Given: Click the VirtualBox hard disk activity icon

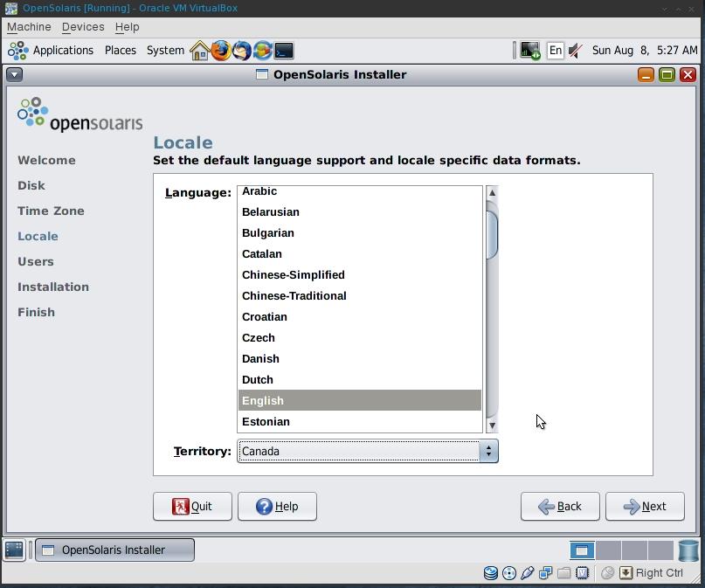Looking at the screenshot, I should click(x=491, y=573).
